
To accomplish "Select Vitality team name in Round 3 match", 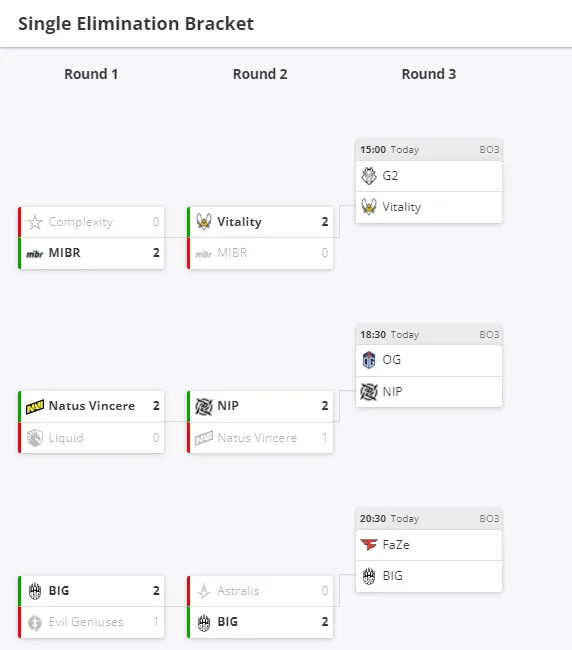I will point(402,207).
